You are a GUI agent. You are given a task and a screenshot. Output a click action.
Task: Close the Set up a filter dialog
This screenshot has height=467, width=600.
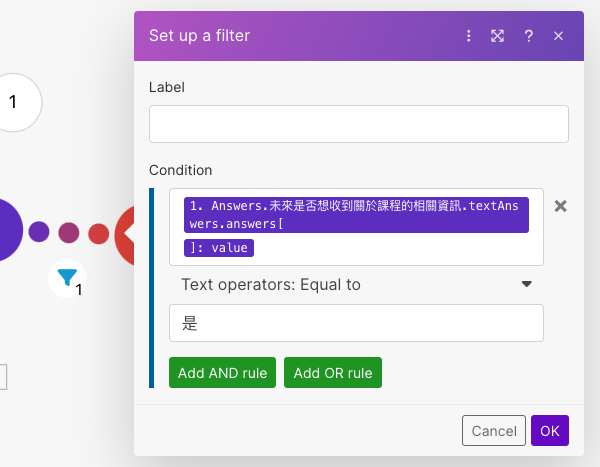tap(558, 36)
